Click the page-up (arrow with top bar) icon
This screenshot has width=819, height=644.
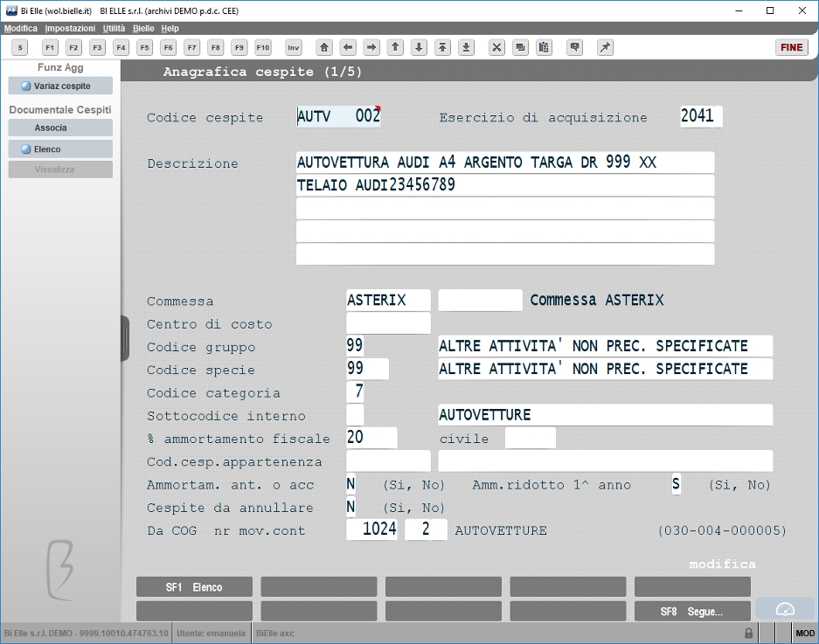point(442,47)
